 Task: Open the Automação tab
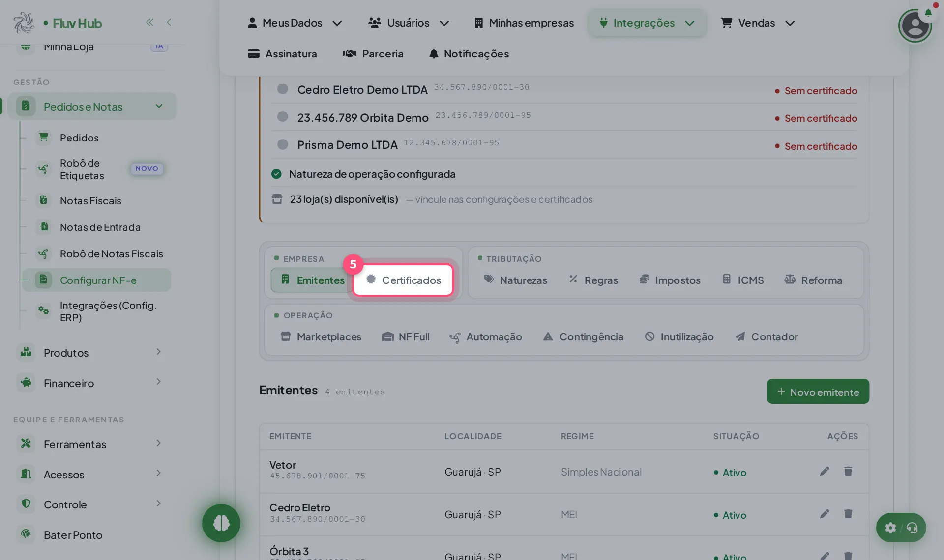coord(486,337)
